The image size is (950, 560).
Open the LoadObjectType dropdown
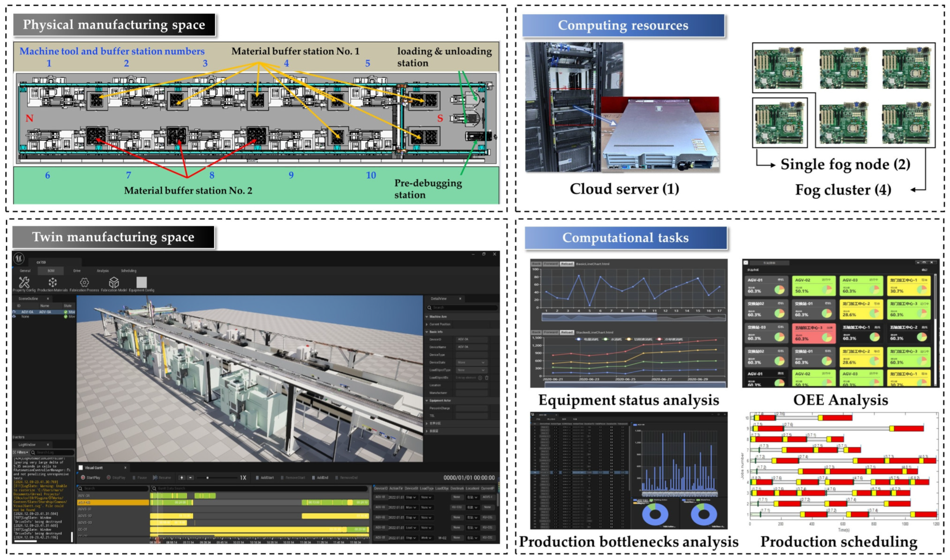click(471, 370)
